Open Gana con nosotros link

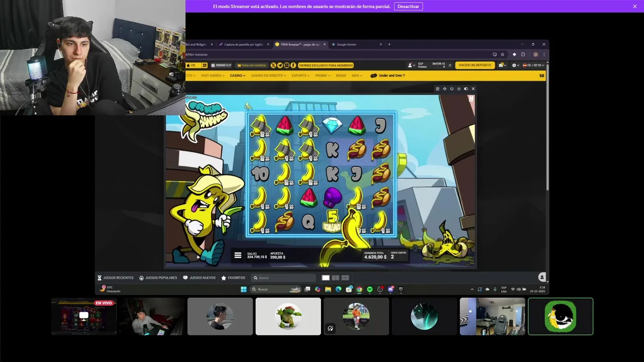click(x=252, y=65)
